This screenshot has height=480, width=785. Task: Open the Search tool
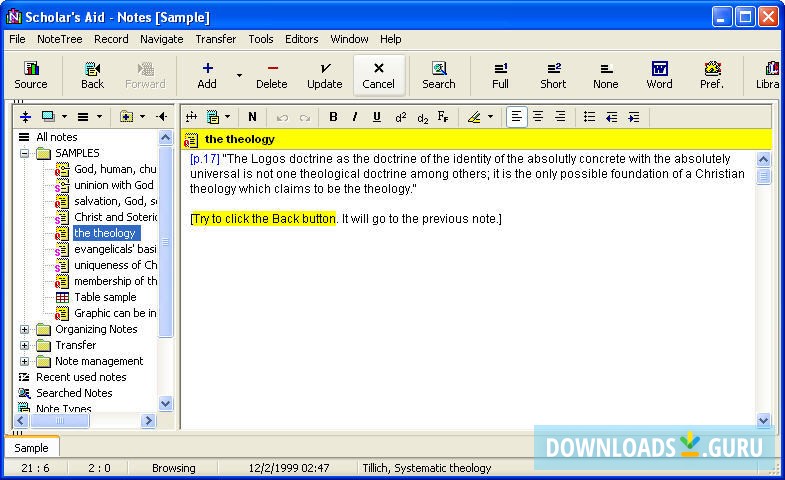[x=439, y=75]
